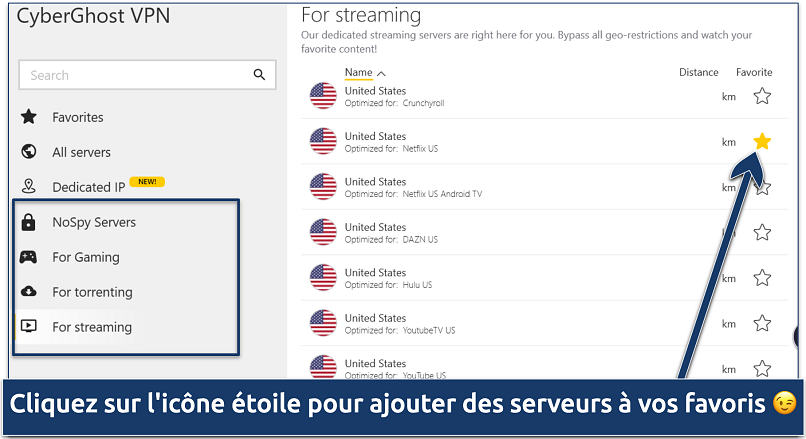Sort by the Name column header
This screenshot has height=439, width=806.
[358, 72]
